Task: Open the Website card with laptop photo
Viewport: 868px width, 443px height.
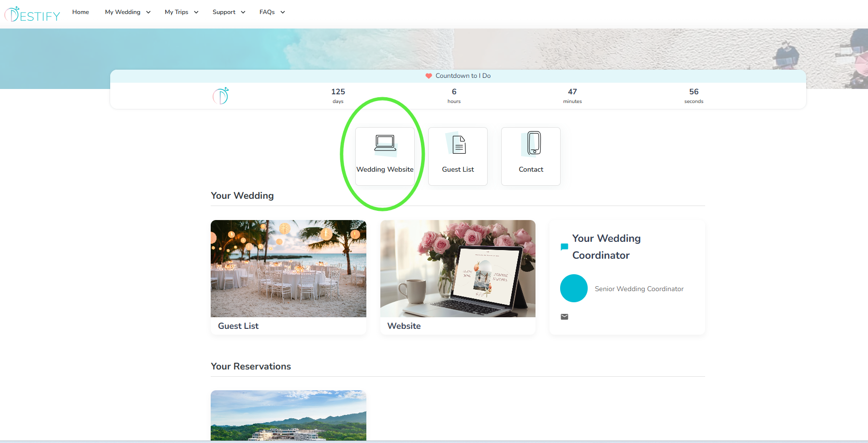Action: pos(458,269)
